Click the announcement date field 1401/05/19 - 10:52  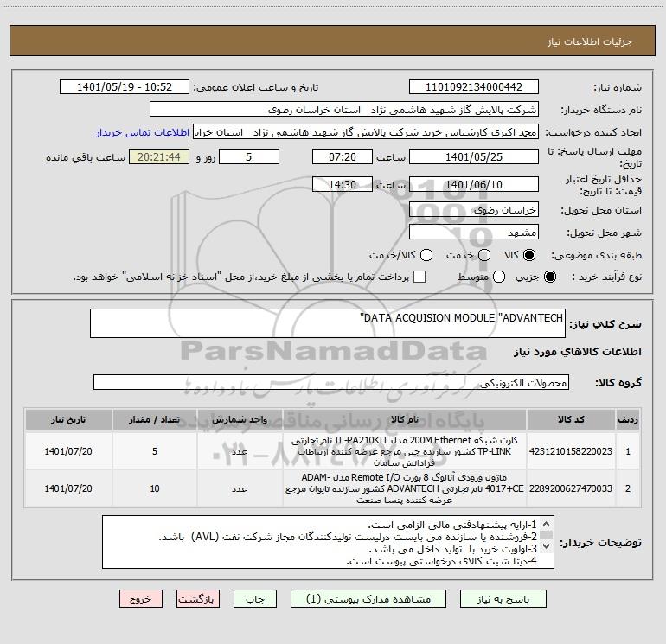click(x=125, y=87)
